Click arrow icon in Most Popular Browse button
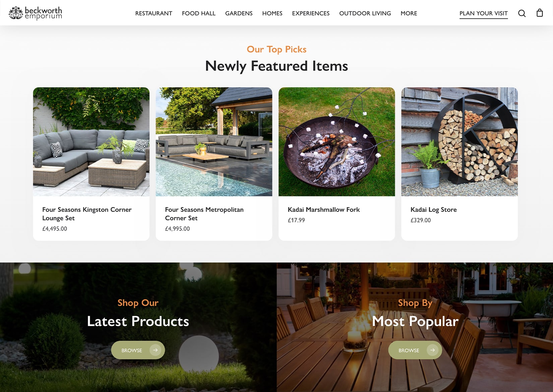The width and height of the screenshot is (553, 392). click(432, 350)
